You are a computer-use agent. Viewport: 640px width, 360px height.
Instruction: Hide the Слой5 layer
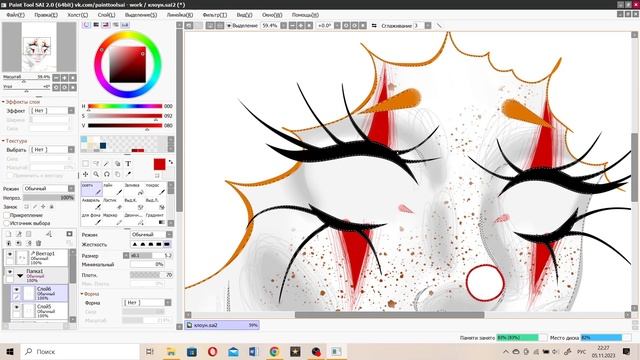pyautogui.click(x=16, y=308)
